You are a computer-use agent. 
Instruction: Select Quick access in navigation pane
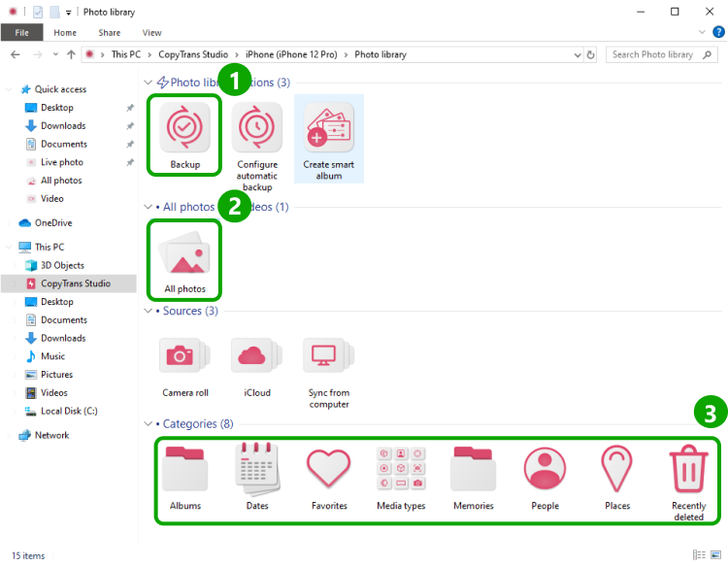(60, 89)
